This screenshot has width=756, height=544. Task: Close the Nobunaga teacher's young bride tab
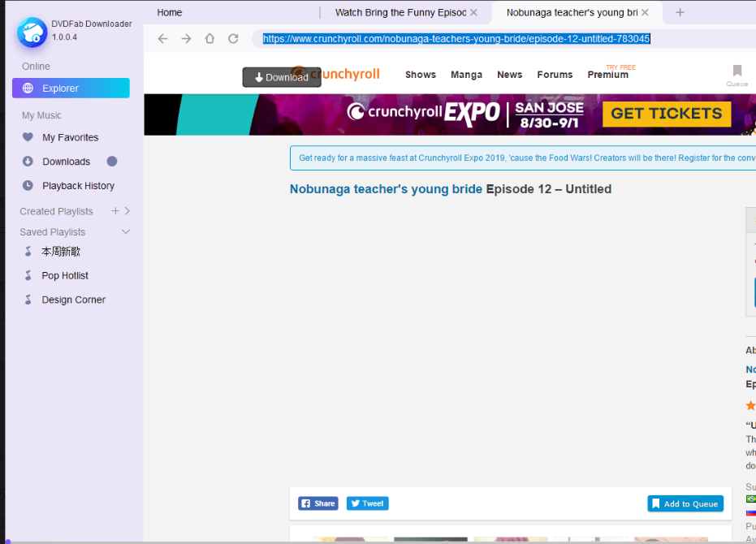(x=645, y=12)
